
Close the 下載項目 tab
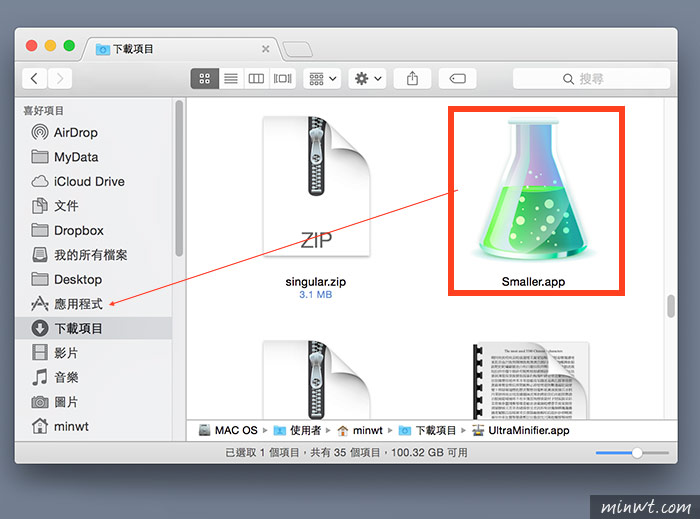click(x=266, y=49)
